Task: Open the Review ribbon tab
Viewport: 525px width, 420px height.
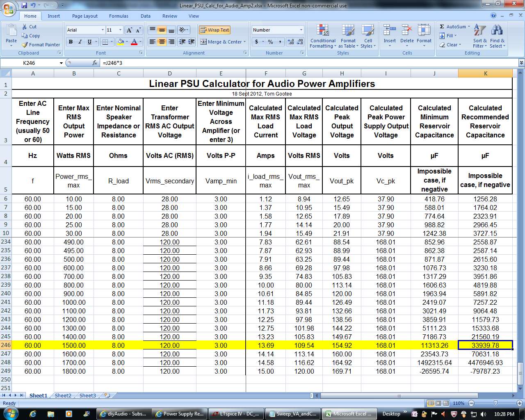Action: tap(170, 16)
